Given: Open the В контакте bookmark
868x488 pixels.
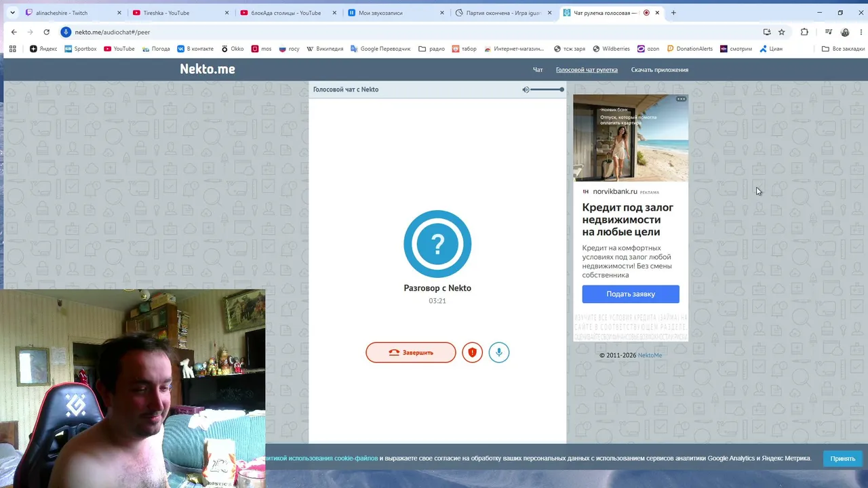Looking at the screenshot, I should tap(195, 49).
